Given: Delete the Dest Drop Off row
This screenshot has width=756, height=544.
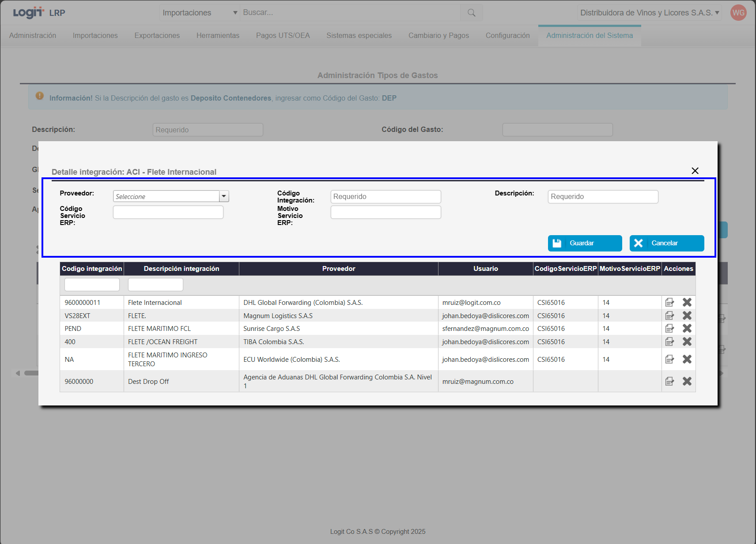Looking at the screenshot, I should coord(687,382).
